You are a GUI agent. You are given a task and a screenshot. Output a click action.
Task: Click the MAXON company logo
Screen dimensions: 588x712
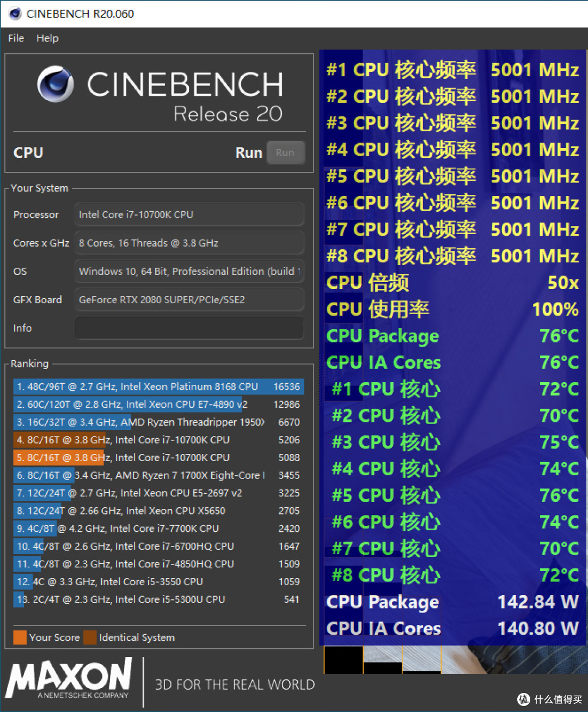(x=69, y=678)
